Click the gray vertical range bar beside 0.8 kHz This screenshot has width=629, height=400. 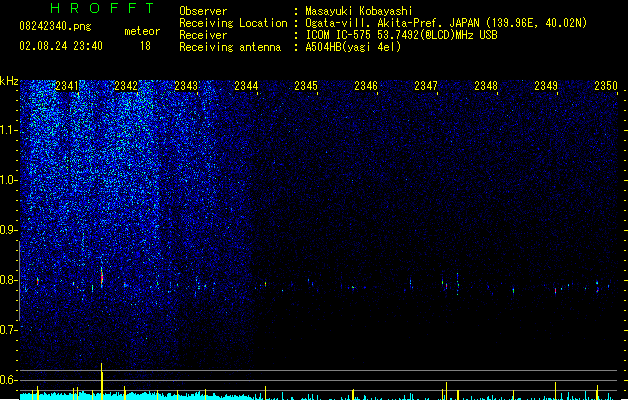point(19,281)
